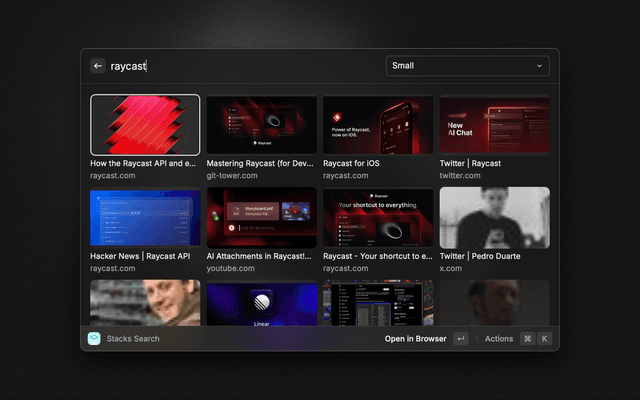640x400 pixels.
Task: Open in Browser the selected result
Action: click(x=415, y=339)
